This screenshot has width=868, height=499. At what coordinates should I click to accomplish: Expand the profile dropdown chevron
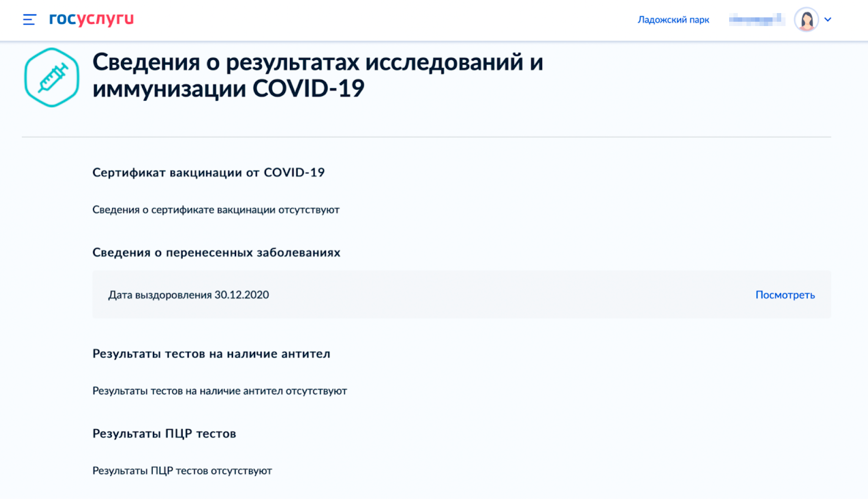(x=828, y=20)
